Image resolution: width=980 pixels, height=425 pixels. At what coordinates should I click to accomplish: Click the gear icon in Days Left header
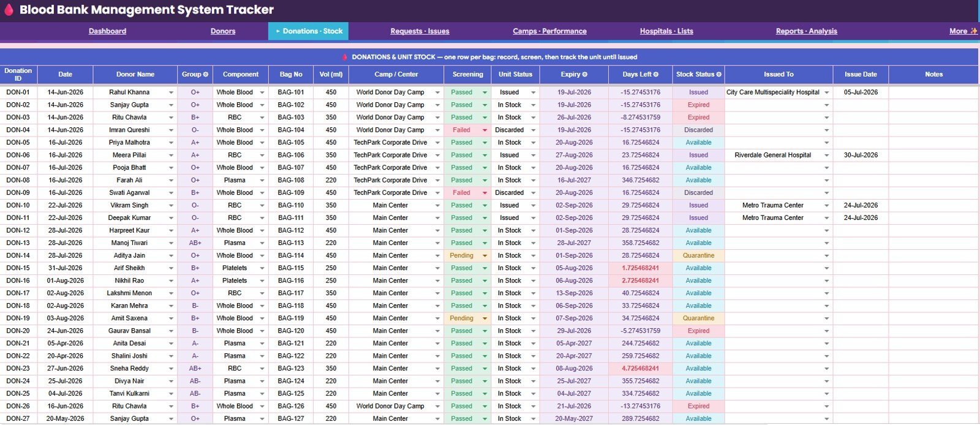tap(656, 74)
